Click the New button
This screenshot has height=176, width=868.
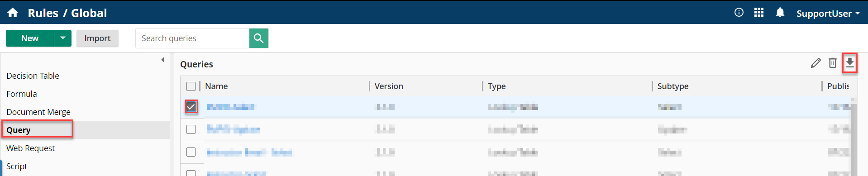30,38
